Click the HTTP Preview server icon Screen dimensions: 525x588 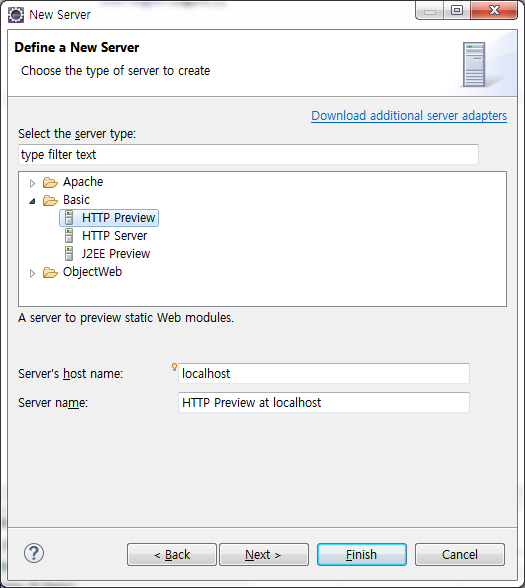pyautogui.click(x=69, y=218)
